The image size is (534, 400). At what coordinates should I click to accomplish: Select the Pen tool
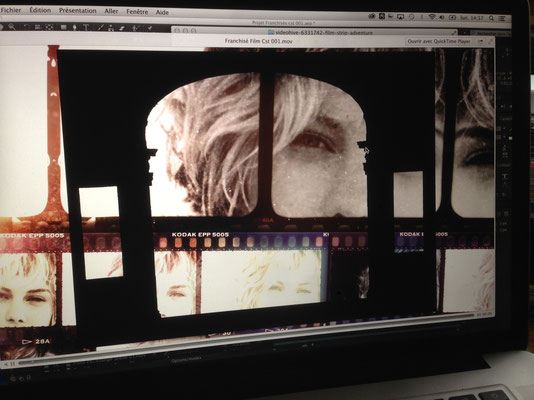click(75, 27)
